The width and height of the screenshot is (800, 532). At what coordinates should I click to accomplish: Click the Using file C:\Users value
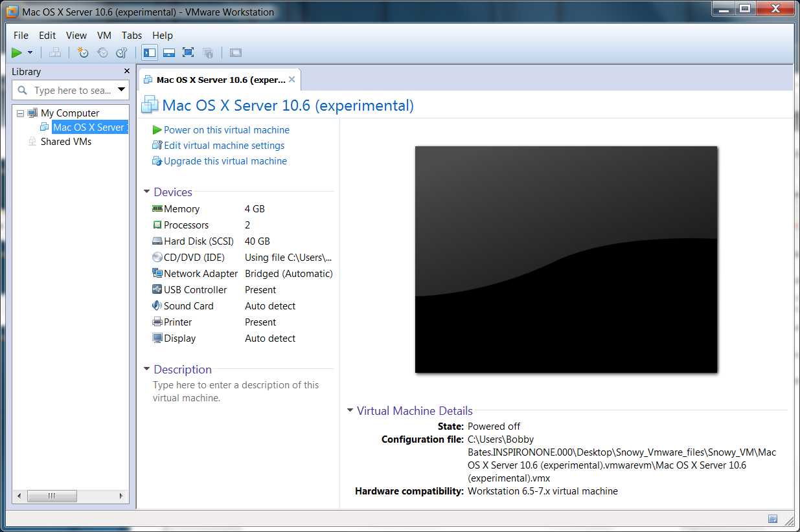pyautogui.click(x=288, y=258)
